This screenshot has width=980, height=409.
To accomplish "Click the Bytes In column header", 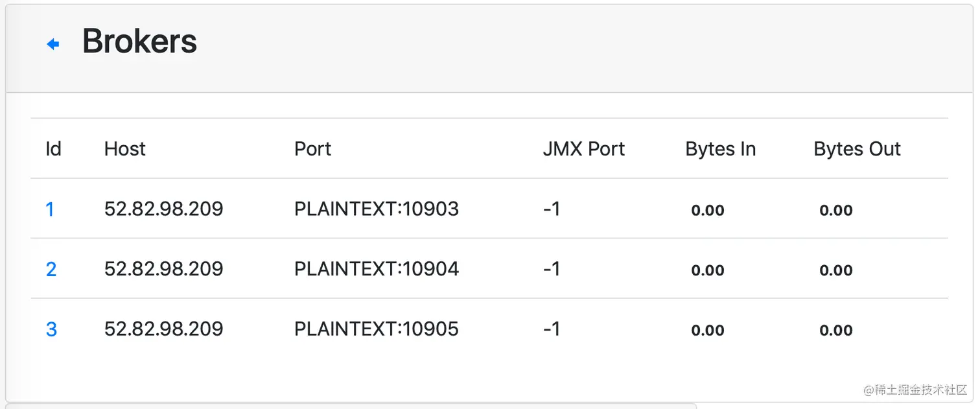I will pos(720,149).
